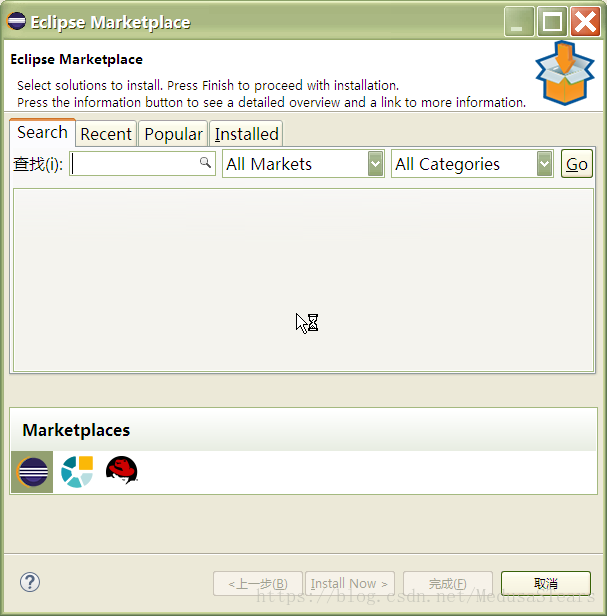
Task: Click the help question mark icon
Action: click(x=30, y=582)
